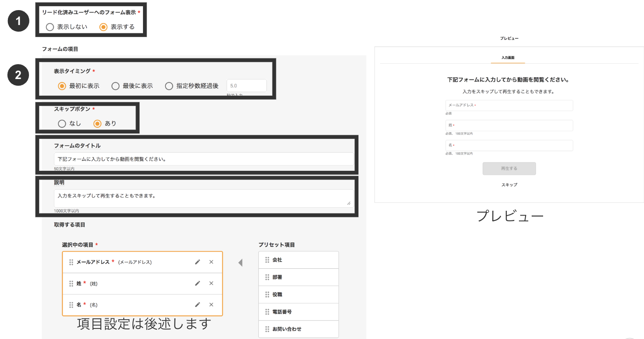
Task: Choose 最後に表示 for display timing
Action: pos(115,86)
